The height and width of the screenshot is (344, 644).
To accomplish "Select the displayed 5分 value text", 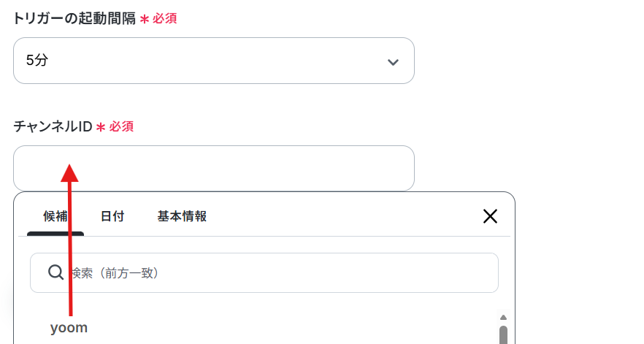I will click(37, 61).
